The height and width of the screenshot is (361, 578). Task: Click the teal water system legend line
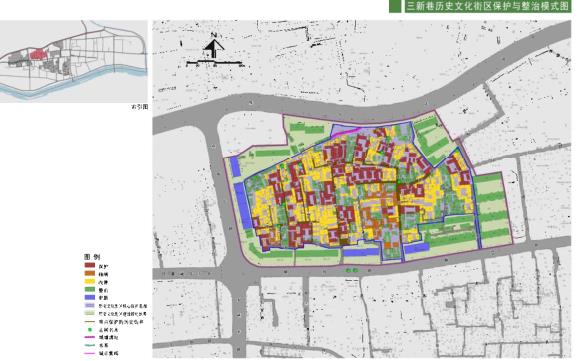[x=90, y=345]
